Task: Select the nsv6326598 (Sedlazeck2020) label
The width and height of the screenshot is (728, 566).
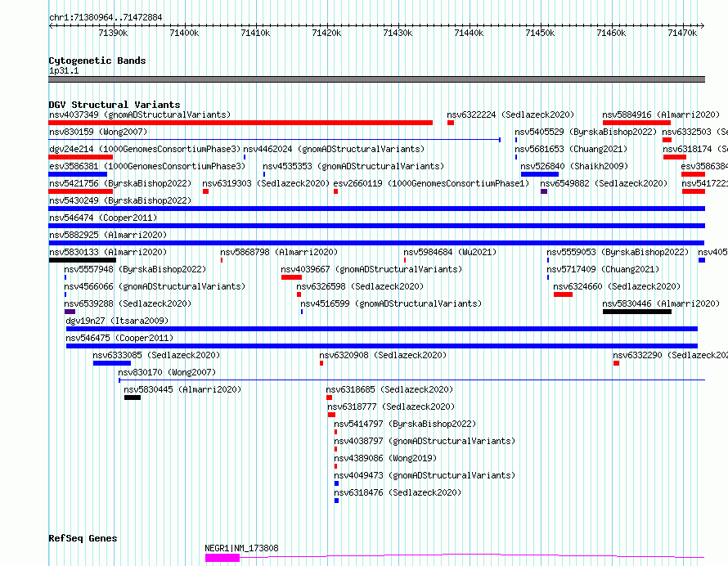Action: pos(360,286)
